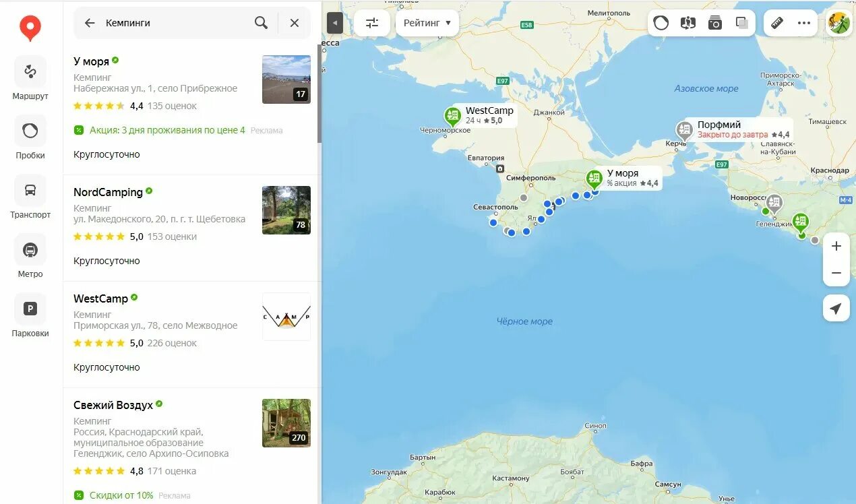Zoom out the map with minus
This screenshot has width=856, height=504.
(836, 273)
